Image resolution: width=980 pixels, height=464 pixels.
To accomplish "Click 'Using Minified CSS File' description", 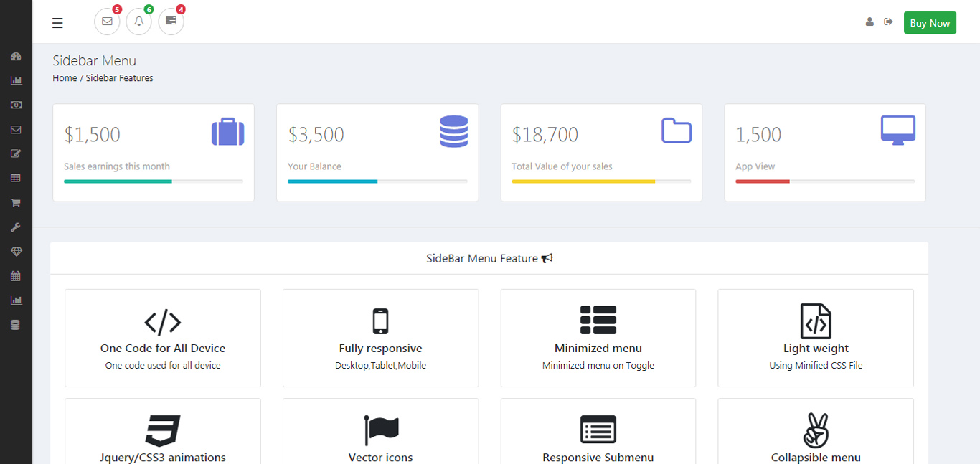I will click(x=816, y=366).
